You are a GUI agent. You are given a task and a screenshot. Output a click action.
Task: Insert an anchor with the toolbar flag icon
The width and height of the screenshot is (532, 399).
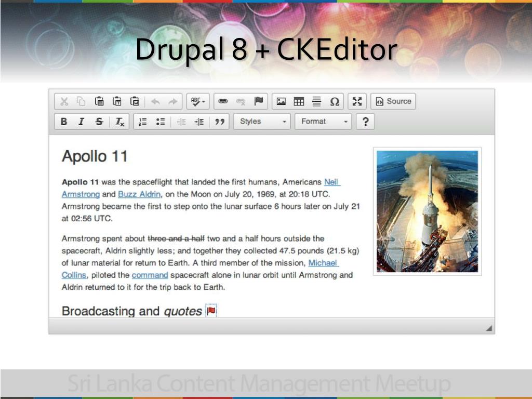point(259,101)
